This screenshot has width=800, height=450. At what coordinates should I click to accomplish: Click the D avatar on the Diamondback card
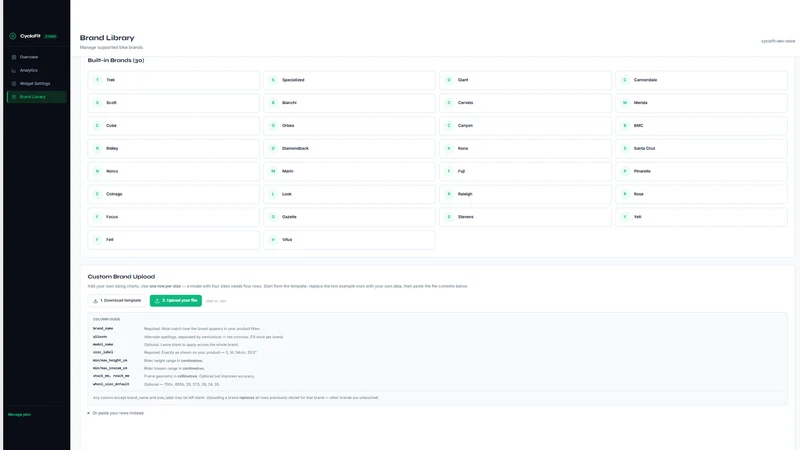(273, 148)
